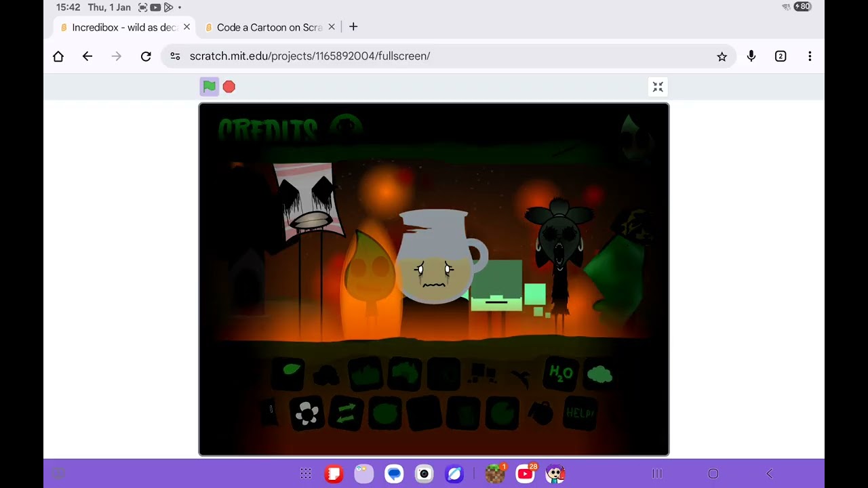View site information icon in address bar
This screenshot has width=868, height=488.
pyautogui.click(x=175, y=56)
